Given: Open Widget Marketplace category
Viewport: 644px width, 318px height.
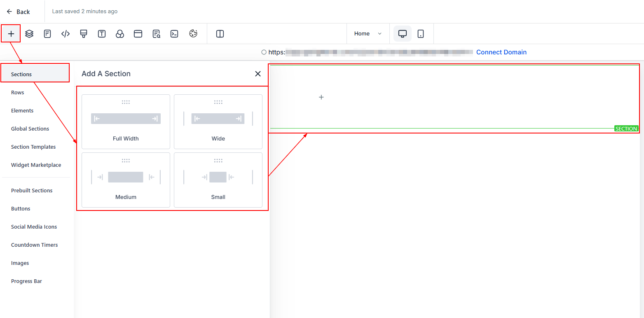Looking at the screenshot, I should click(36, 165).
